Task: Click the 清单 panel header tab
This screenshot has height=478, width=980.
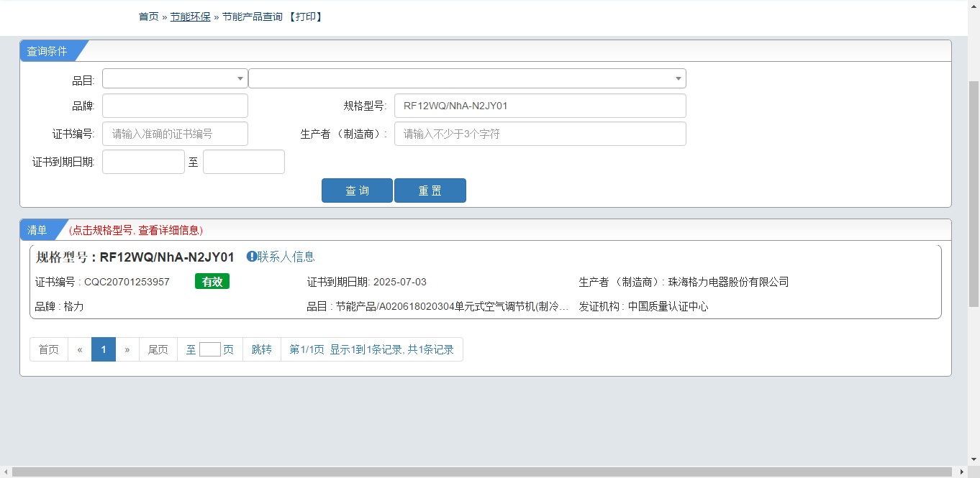Action: click(37, 230)
